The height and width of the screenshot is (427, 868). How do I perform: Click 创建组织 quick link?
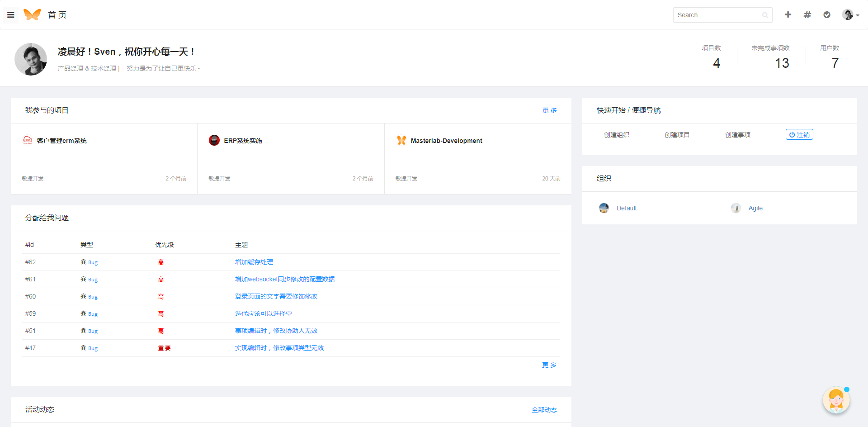pos(617,135)
